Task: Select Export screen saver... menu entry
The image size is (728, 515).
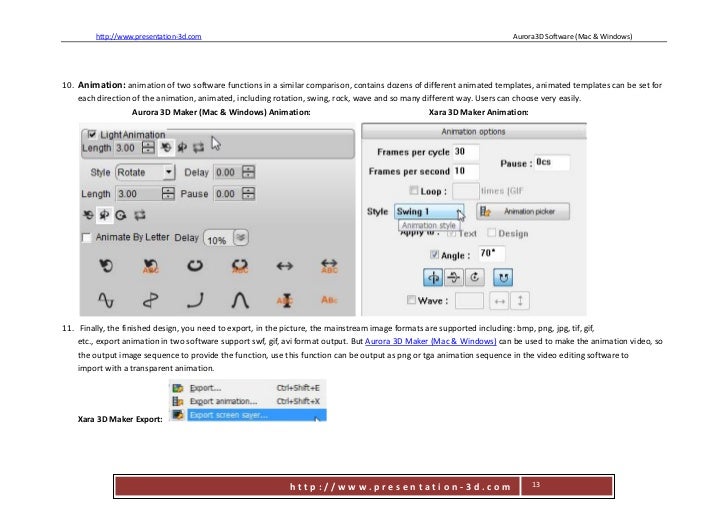Action: pos(248,415)
